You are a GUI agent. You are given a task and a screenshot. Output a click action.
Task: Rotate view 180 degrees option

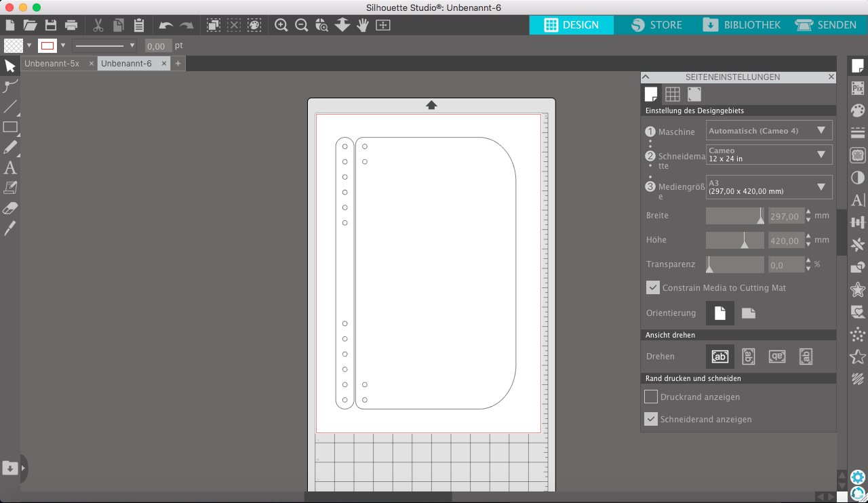(x=777, y=357)
